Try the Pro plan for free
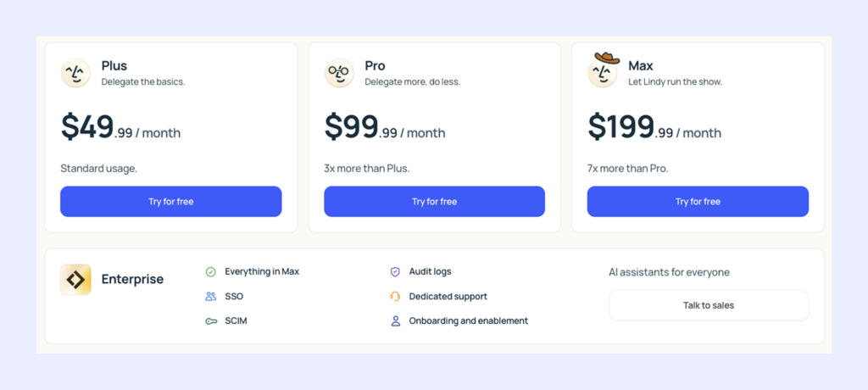This screenshot has width=868, height=390. (434, 202)
